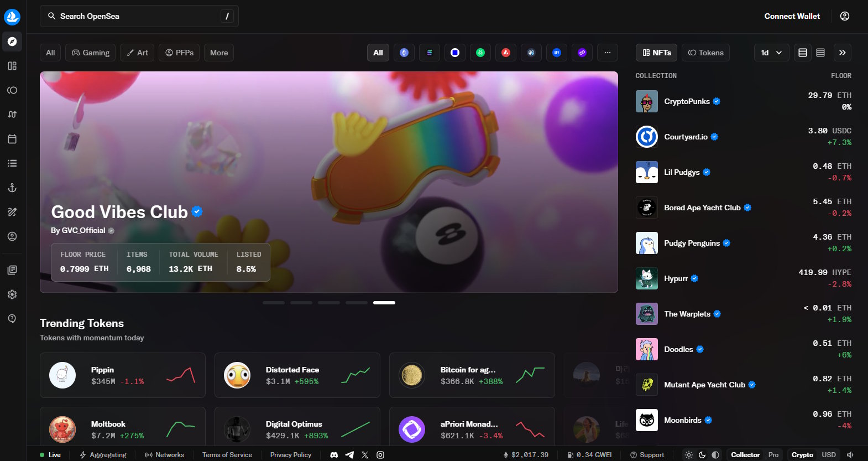Open the Support link in footer
Image resolution: width=868 pixels, height=461 pixels.
click(x=647, y=455)
